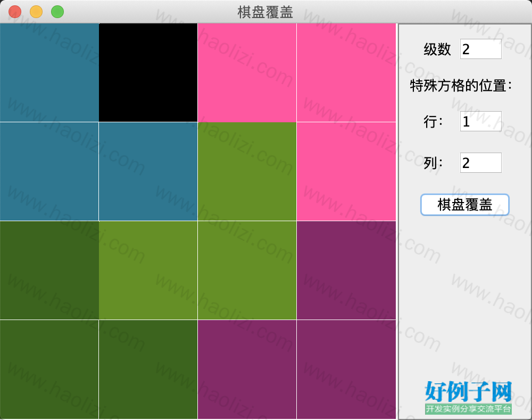
Task: Select the 行 row input field
Action: 480,121
